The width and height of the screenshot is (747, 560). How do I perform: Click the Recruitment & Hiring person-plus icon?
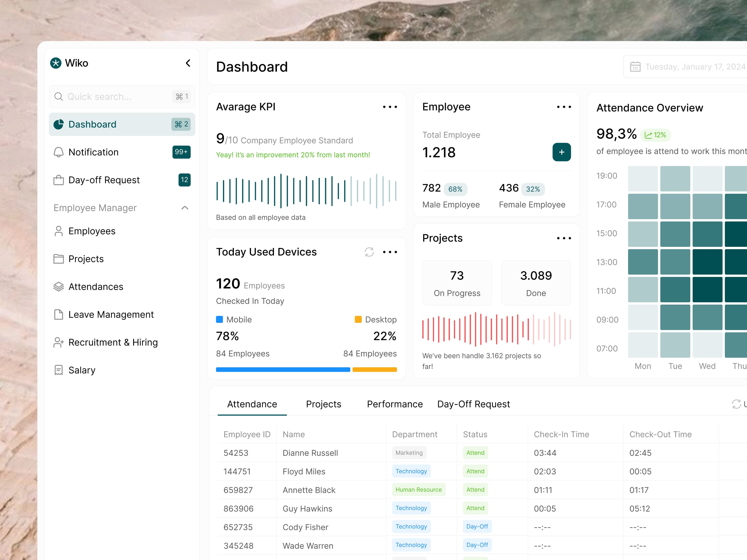pos(58,342)
